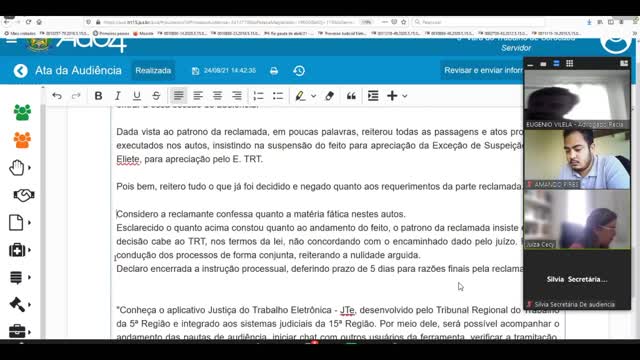Expand the arrow beside the list icon

click(29, 278)
